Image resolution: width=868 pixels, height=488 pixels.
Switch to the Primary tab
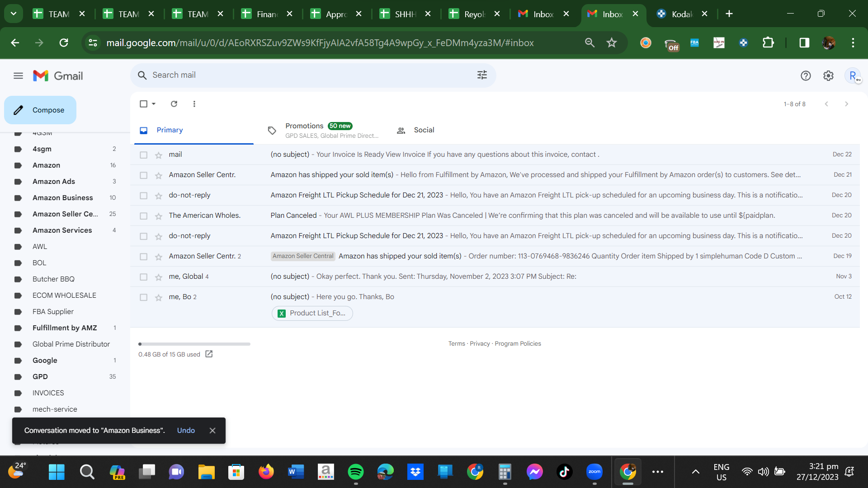[194, 130]
